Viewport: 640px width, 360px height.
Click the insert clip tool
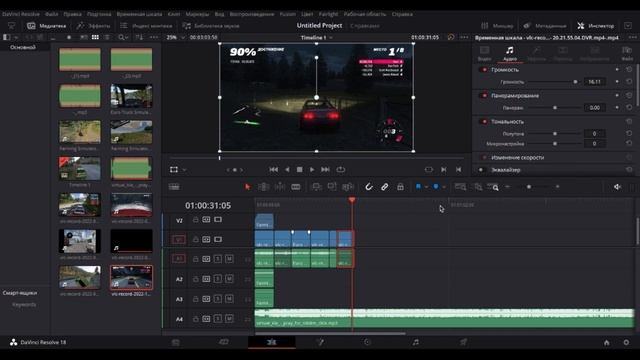pyautogui.click(x=316, y=187)
